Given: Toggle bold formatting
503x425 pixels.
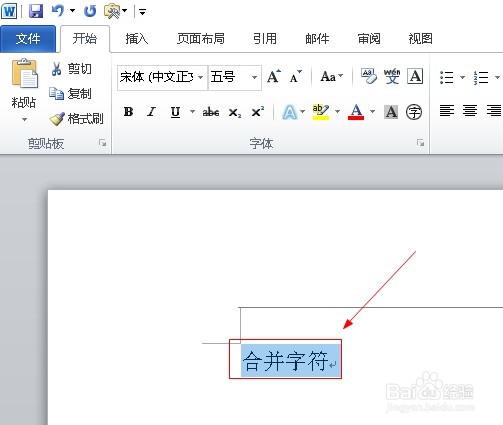Looking at the screenshot, I should pos(128,112).
